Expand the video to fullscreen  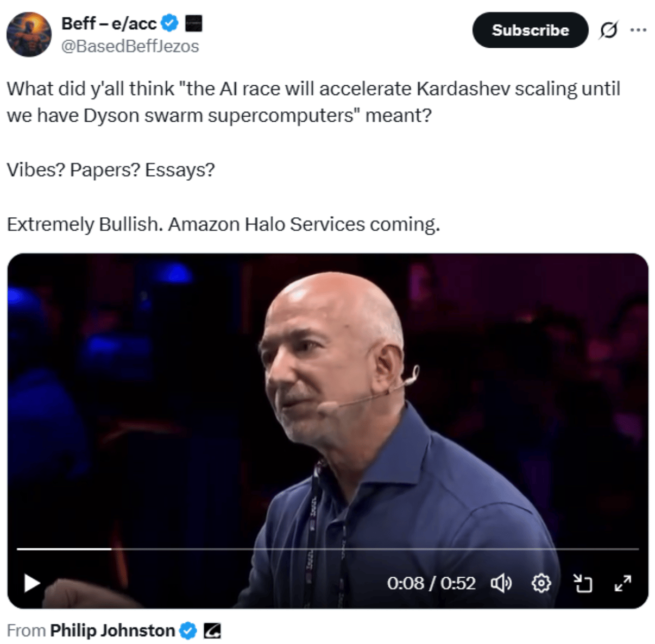click(x=623, y=584)
